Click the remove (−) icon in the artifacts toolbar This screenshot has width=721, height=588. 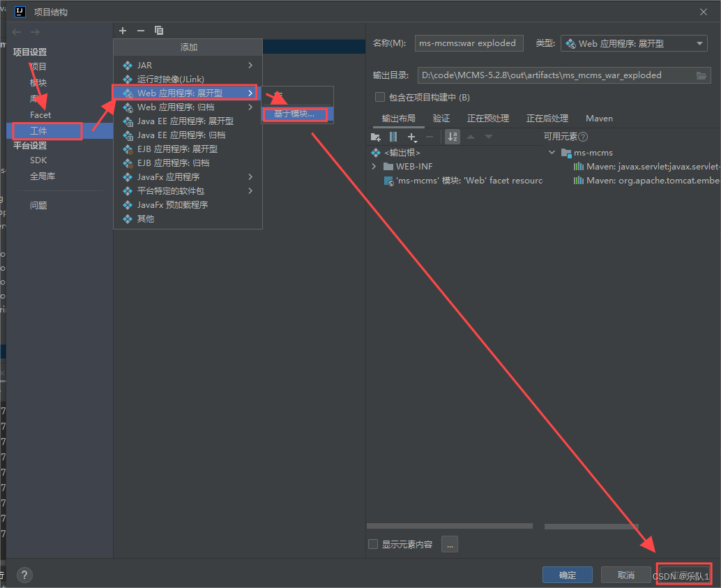[x=140, y=30]
